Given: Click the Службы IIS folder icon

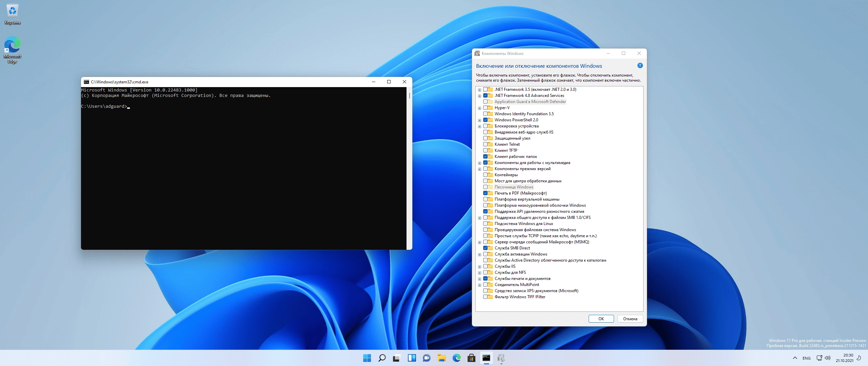Looking at the screenshot, I should click(x=490, y=266).
